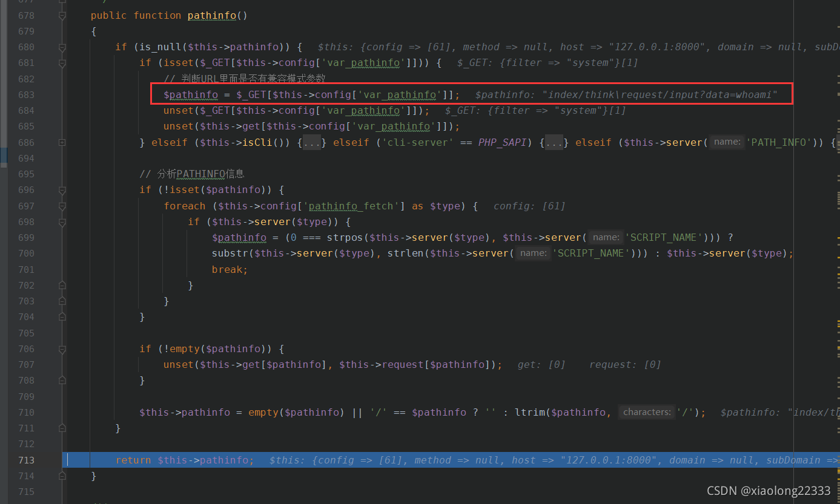The height and width of the screenshot is (504, 840).
Task: Click inline debug value 'index/think\request/input?data=whoami'
Action: tap(660, 95)
